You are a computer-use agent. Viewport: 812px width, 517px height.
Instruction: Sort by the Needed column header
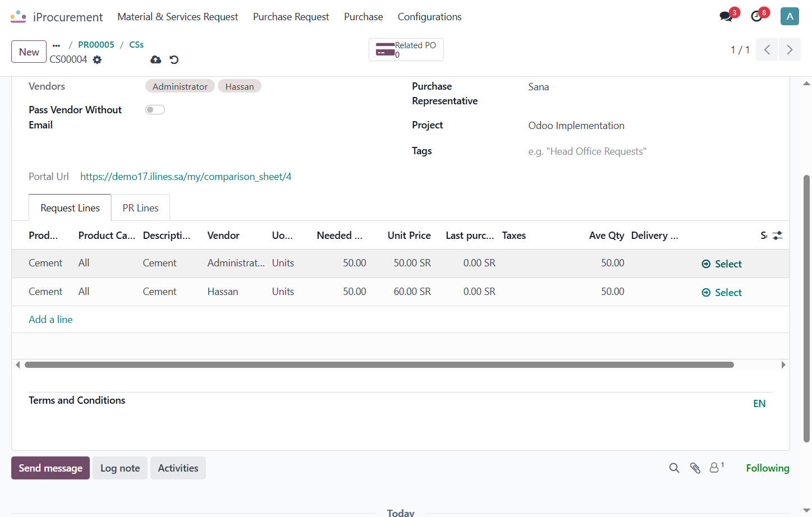(340, 236)
